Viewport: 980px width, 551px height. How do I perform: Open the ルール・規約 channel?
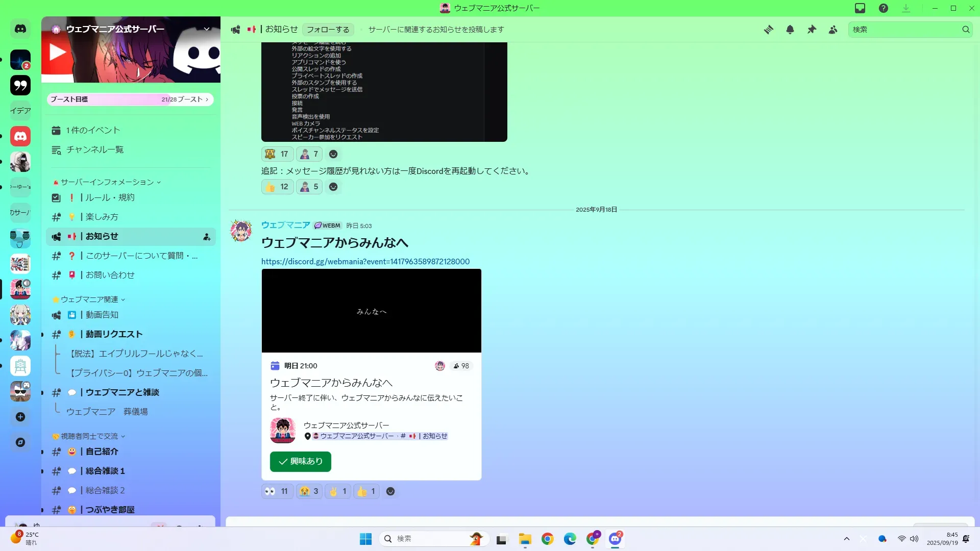tap(110, 197)
